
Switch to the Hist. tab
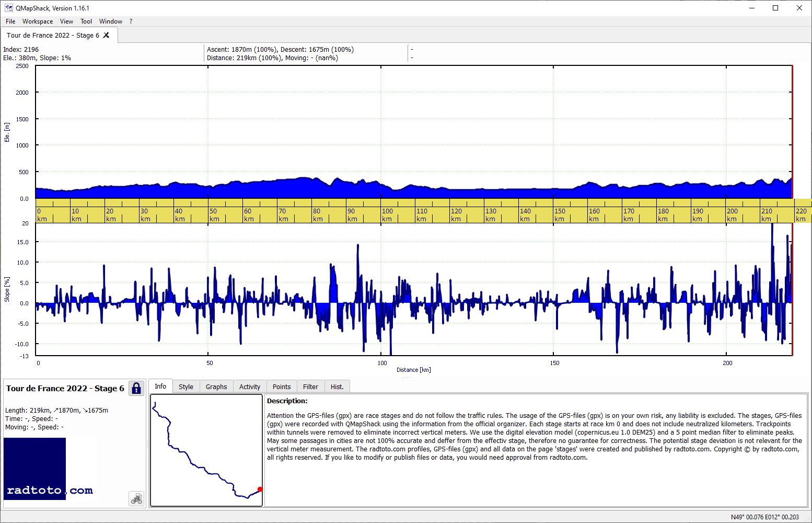point(337,386)
